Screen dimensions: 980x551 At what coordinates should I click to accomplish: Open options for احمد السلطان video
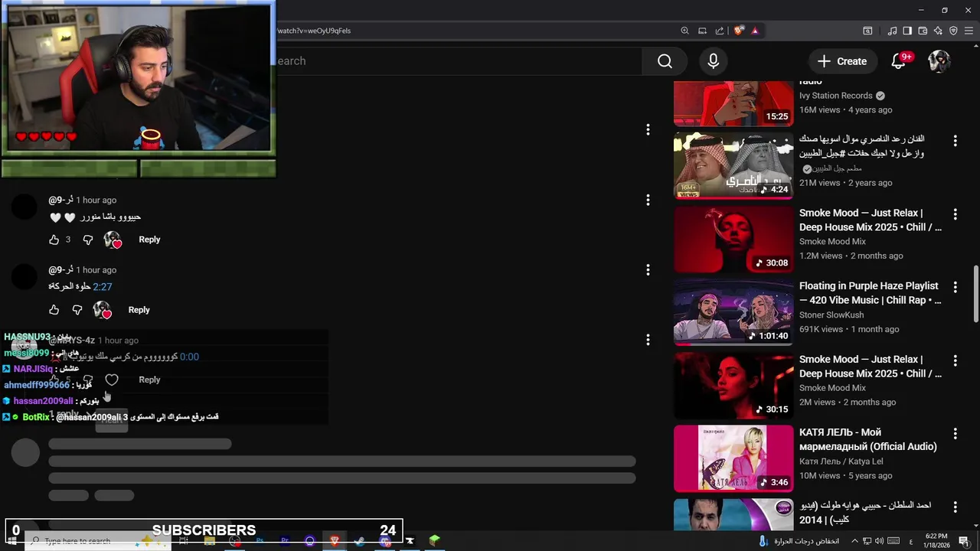click(x=955, y=507)
